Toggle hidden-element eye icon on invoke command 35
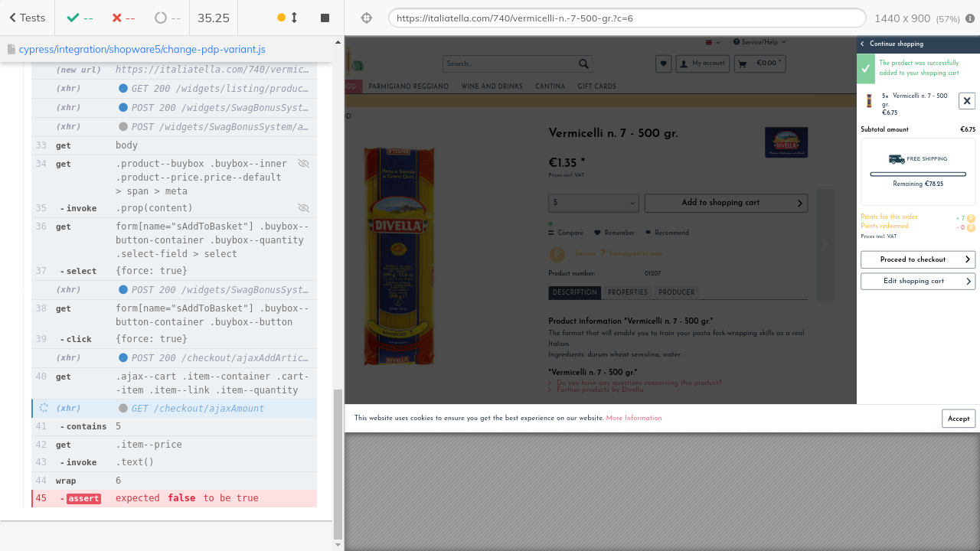The image size is (980, 551). coord(303,208)
